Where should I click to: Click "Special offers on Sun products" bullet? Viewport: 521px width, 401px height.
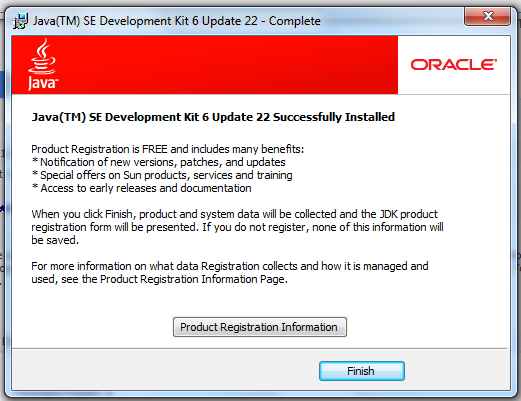point(162,175)
